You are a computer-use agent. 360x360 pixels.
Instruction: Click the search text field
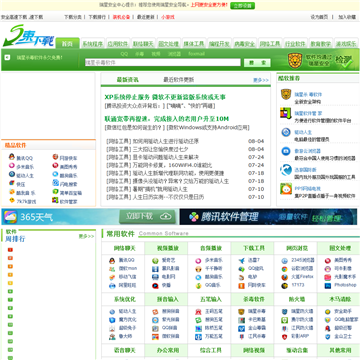[x=163, y=62]
